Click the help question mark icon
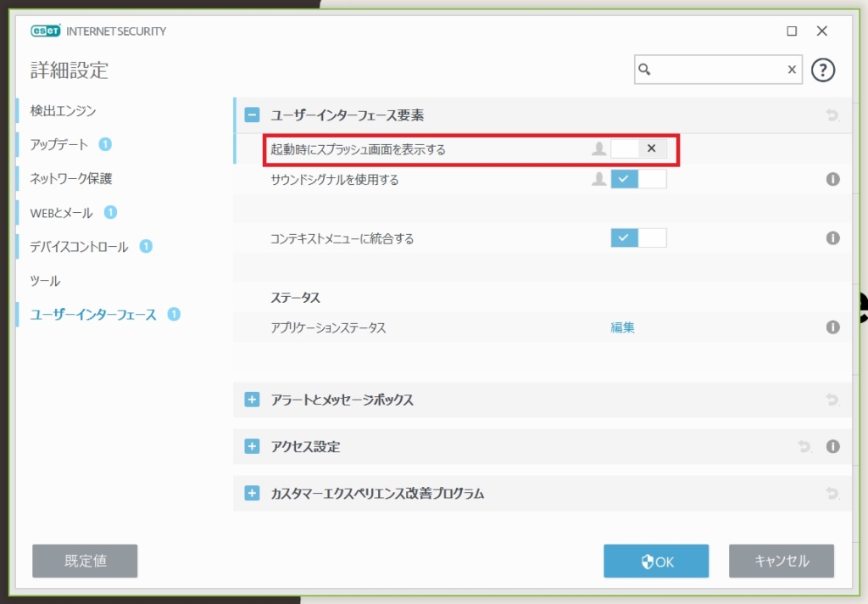The width and height of the screenshot is (868, 604). pos(822,70)
